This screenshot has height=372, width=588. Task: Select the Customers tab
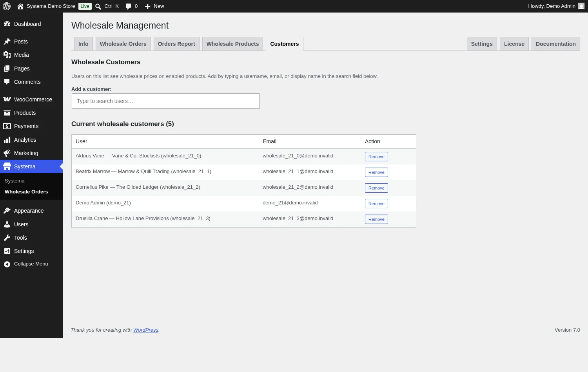(x=285, y=44)
